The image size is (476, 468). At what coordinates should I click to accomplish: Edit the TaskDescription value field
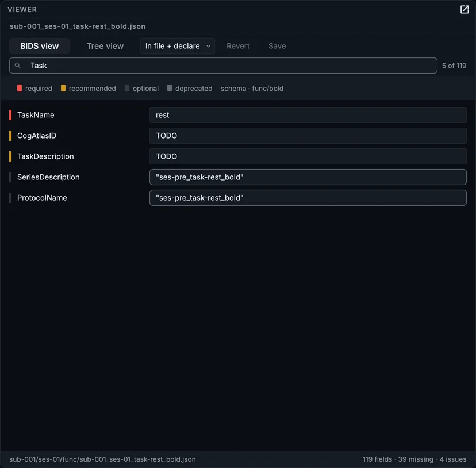pos(308,156)
